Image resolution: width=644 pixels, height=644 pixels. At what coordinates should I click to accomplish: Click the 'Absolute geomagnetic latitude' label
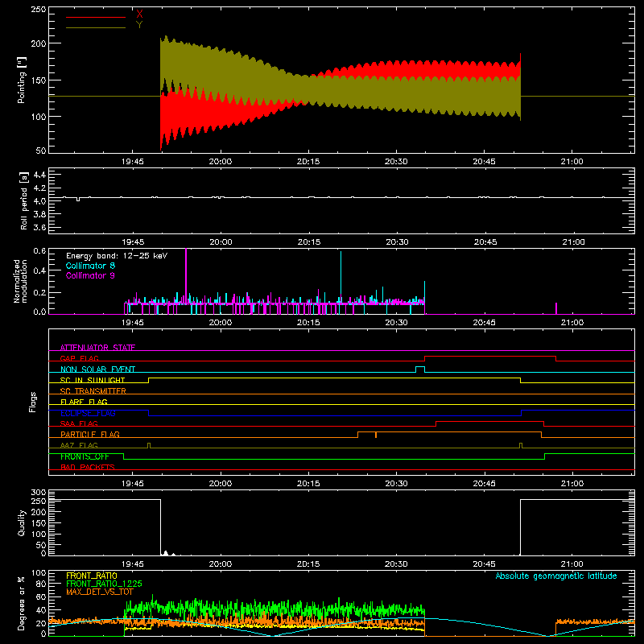point(556,576)
